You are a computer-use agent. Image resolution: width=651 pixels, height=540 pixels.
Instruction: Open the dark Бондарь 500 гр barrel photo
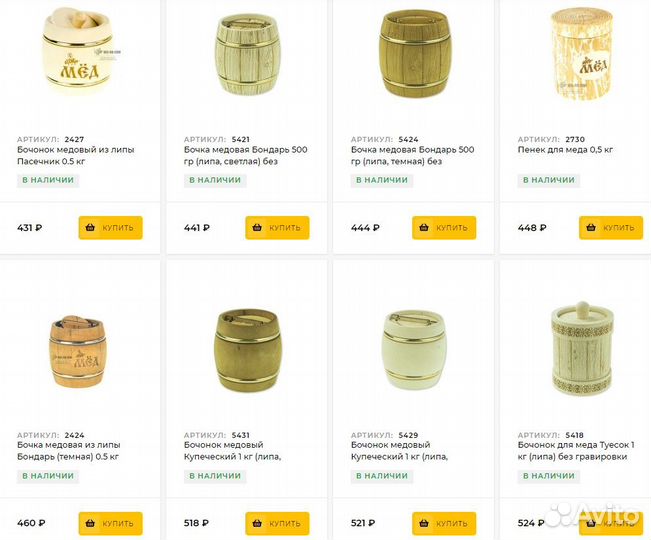pyautogui.click(x=415, y=54)
